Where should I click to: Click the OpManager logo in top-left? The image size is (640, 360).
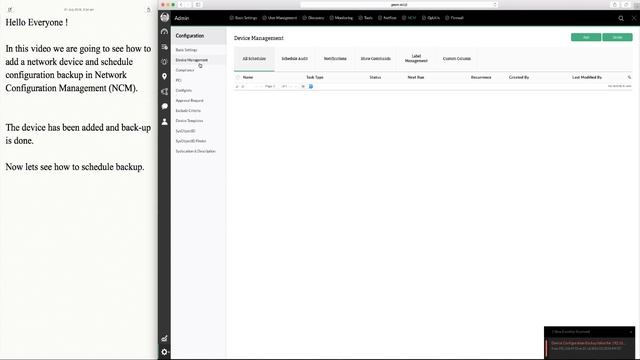point(164,17)
